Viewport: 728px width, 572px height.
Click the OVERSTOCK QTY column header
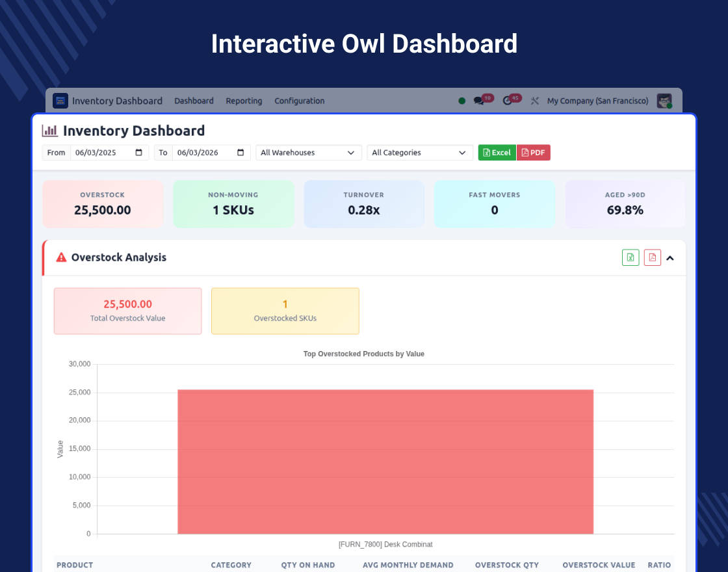pos(507,565)
